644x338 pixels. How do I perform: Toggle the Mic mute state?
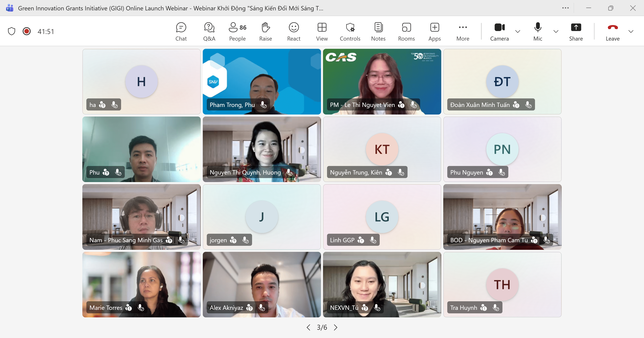(x=538, y=32)
